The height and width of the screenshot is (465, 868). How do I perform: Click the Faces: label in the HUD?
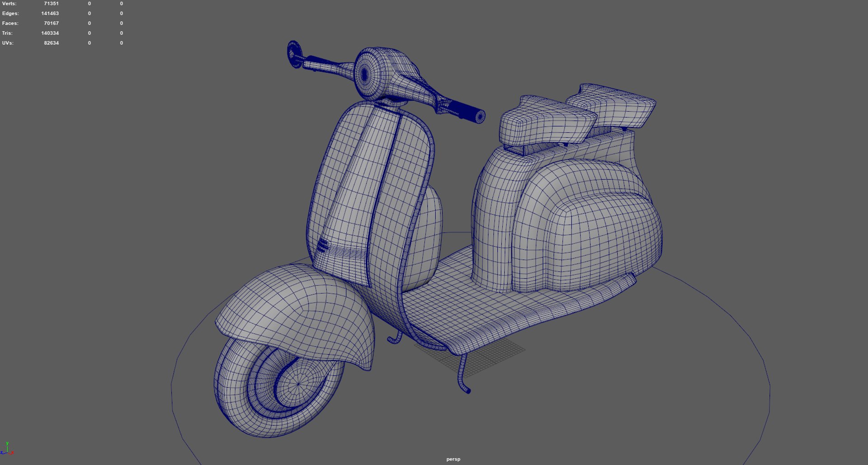click(10, 23)
